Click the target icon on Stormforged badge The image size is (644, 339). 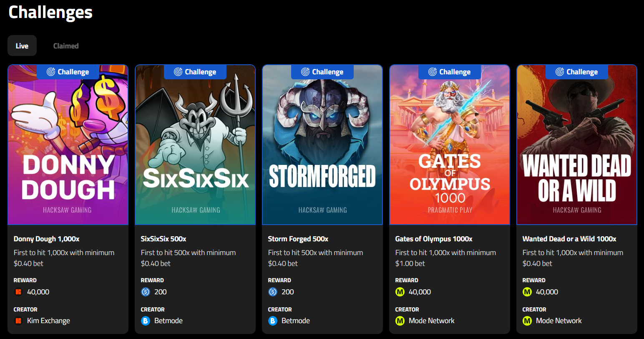click(x=305, y=72)
